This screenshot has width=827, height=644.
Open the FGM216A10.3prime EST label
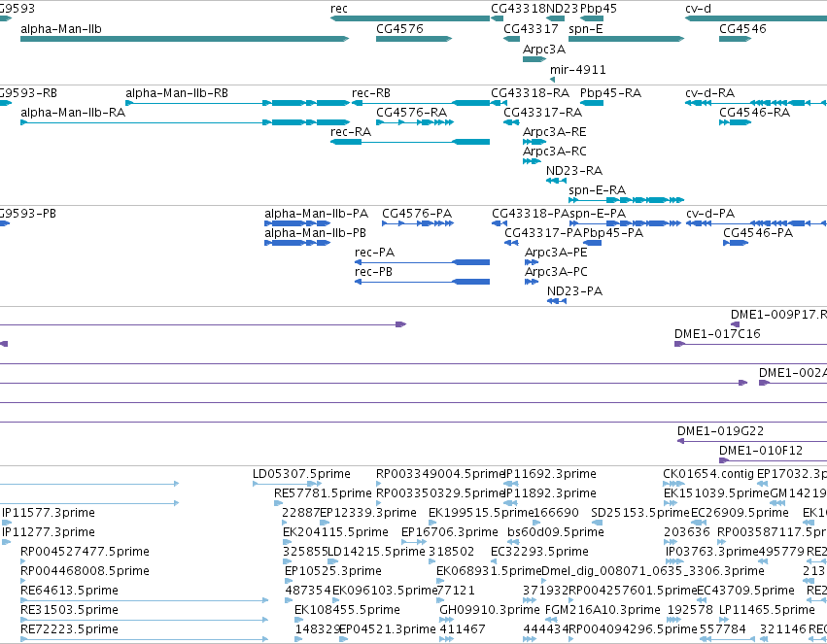click(x=603, y=610)
